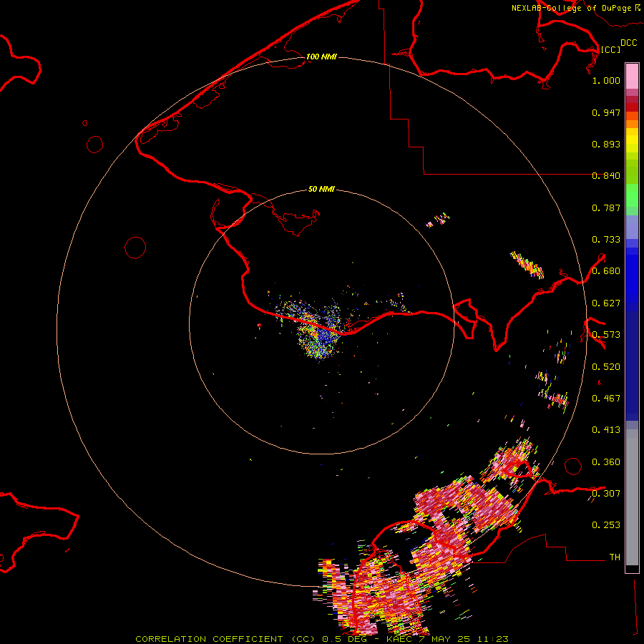
Task: Click the 0.947 value on the color scale
Action: click(x=606, y=112)
